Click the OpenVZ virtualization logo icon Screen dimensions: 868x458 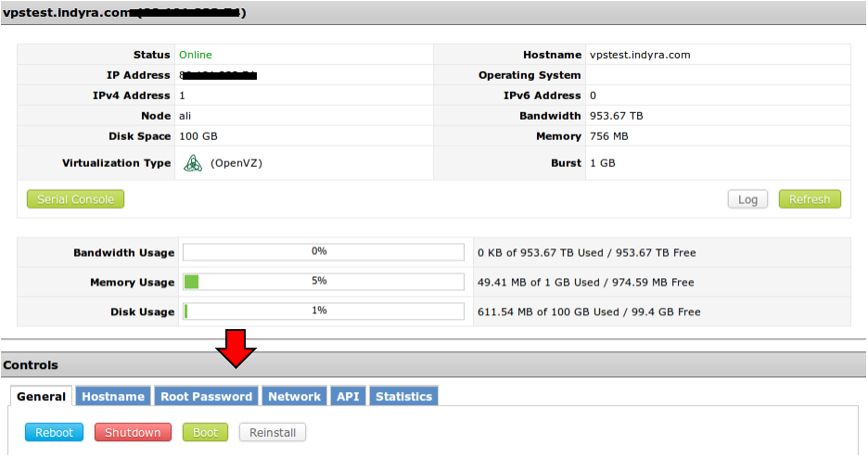[x=193, y=163]
